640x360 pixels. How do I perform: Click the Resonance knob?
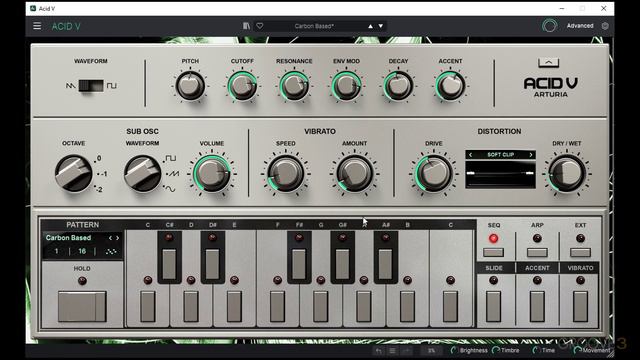294,86
